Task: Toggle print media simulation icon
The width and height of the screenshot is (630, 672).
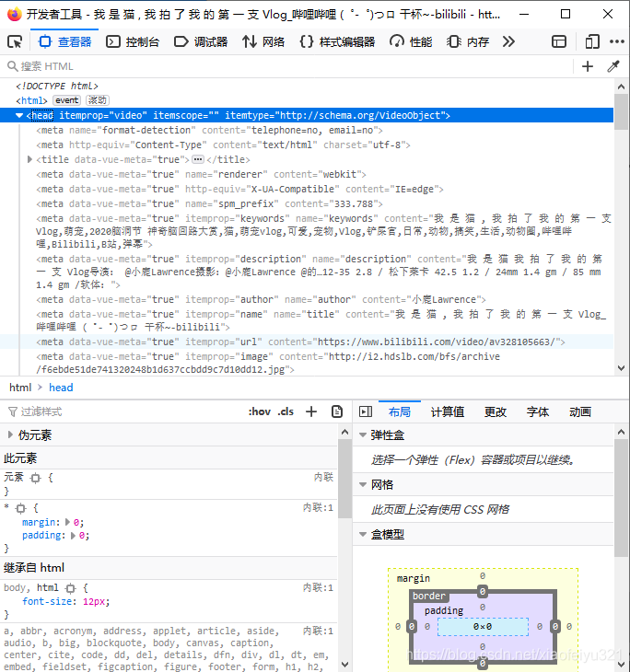Action: pyautogui.click(x=337, y=411)
